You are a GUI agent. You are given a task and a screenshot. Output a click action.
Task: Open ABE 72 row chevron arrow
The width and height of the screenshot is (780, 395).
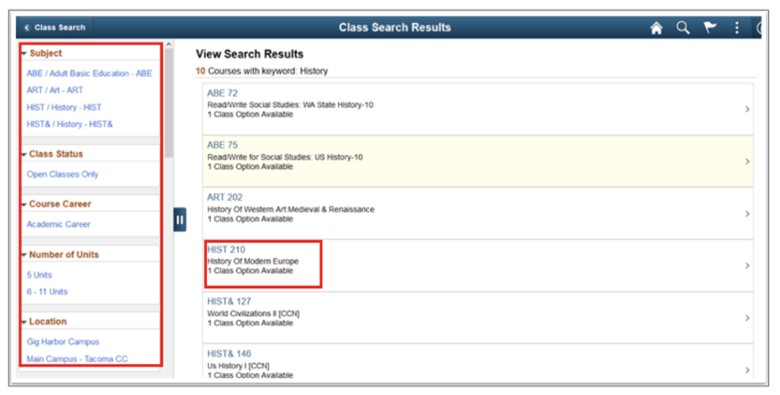click(747, 109)
